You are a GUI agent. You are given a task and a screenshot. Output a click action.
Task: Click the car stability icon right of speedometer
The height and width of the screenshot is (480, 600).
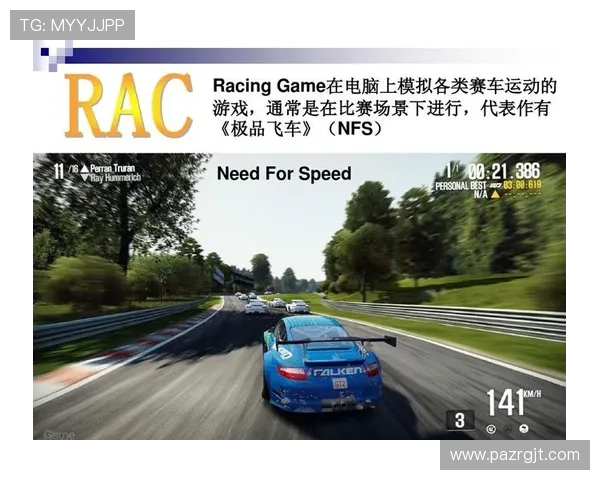coord(524,429)
